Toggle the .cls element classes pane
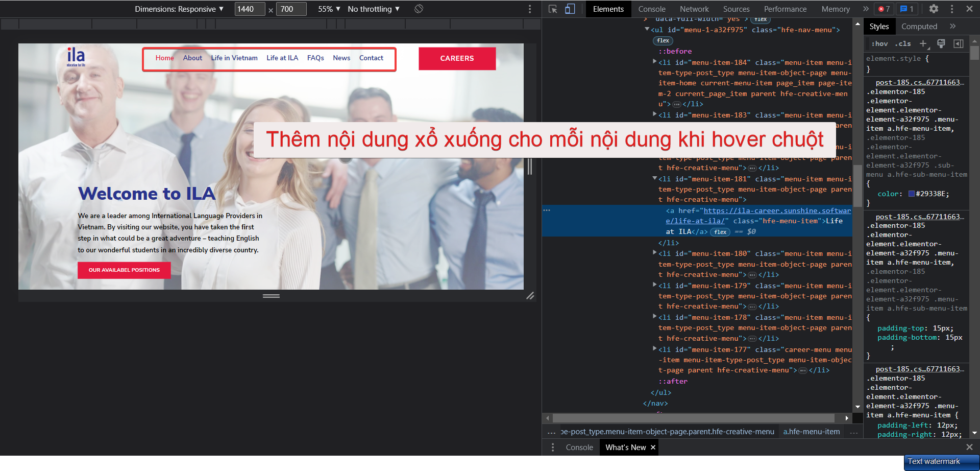This screenshot has width=980, height=471. 903,43
